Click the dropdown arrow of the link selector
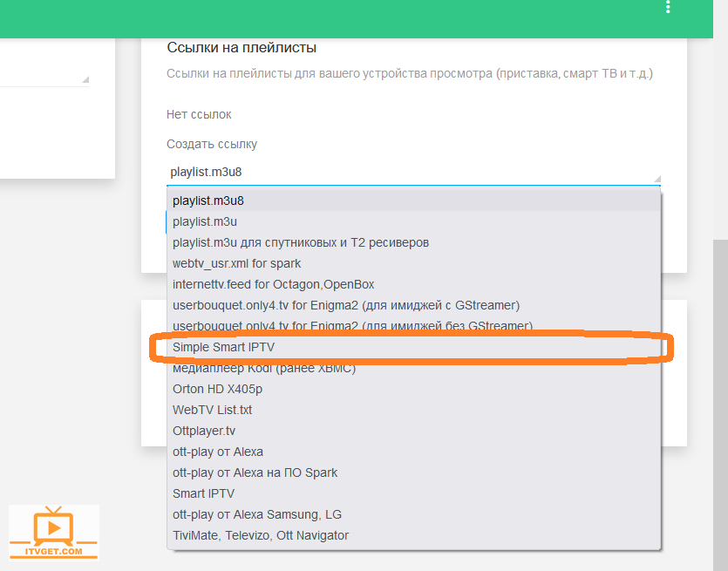 [657, 179]
